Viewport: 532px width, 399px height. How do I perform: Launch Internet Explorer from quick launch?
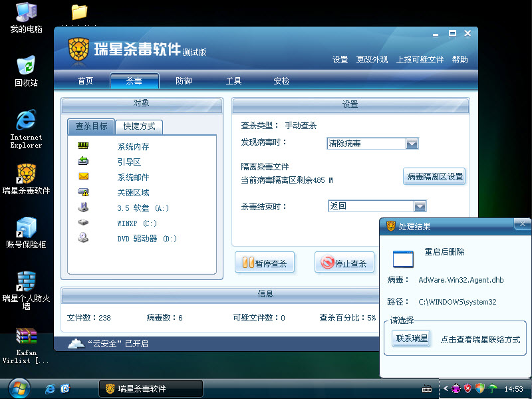pyautogui.click(x=50, y=389)
